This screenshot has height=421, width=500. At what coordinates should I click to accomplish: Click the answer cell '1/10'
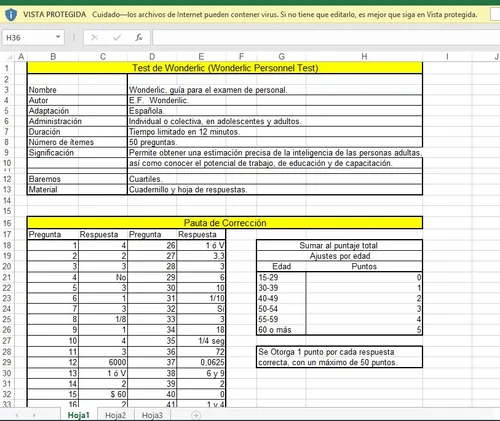coord(201,298)
